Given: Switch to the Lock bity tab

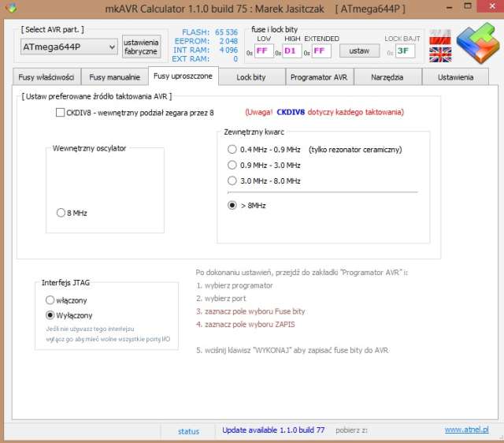Looking at the screenshot, I should click(x=250, y=77).
